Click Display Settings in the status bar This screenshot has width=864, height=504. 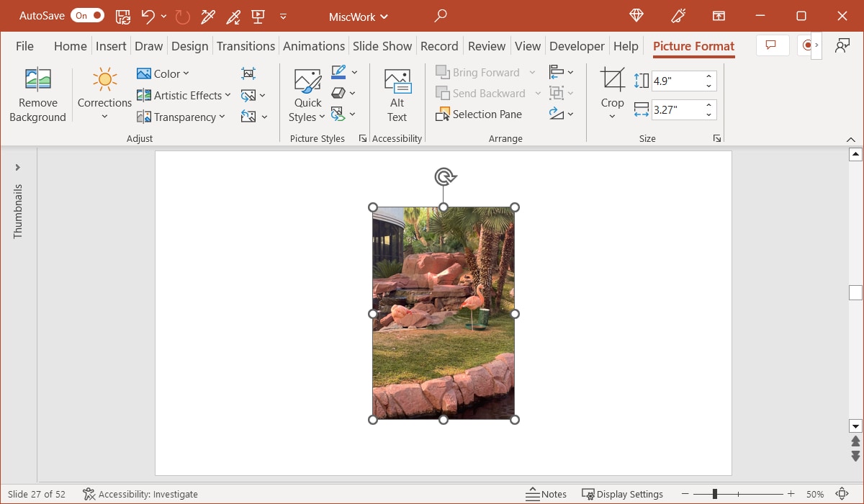(623, 494)
